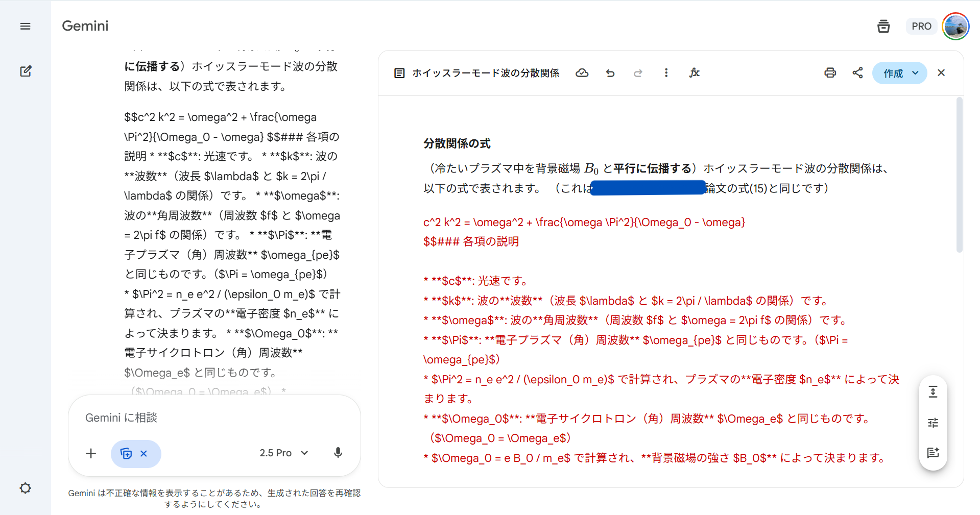The height and width of the screenshot is (515, 980).
Task: Open the suggest edits panel icon
Action: pyautogui.click(x=933, y=452)
